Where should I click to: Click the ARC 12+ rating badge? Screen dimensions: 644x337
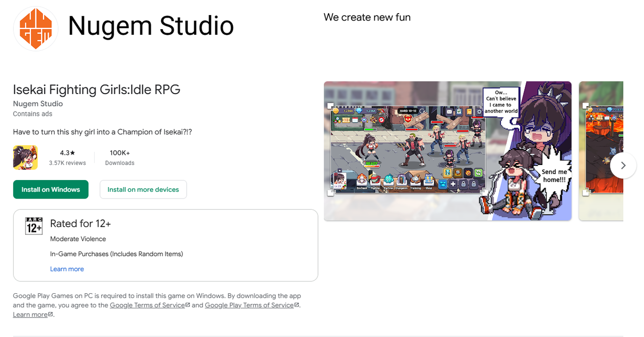coord(34,226)
